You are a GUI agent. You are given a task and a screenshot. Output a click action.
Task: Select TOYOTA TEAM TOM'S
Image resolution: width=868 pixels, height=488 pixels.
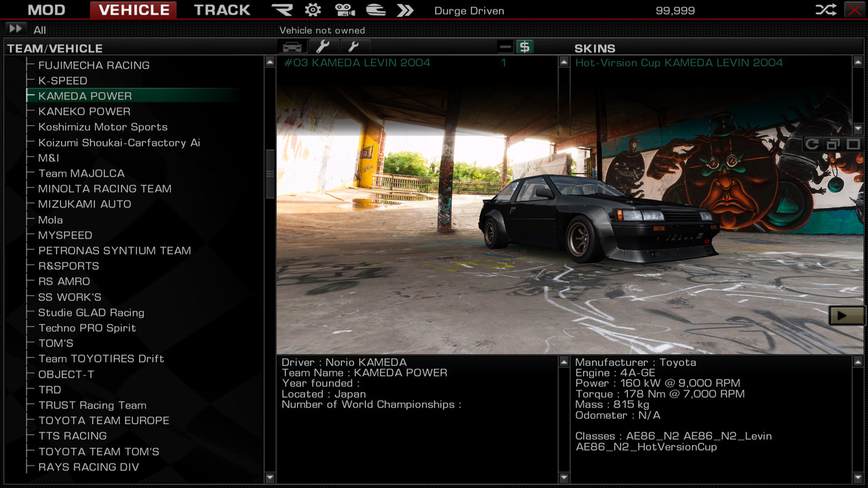(x=99, y=451)
